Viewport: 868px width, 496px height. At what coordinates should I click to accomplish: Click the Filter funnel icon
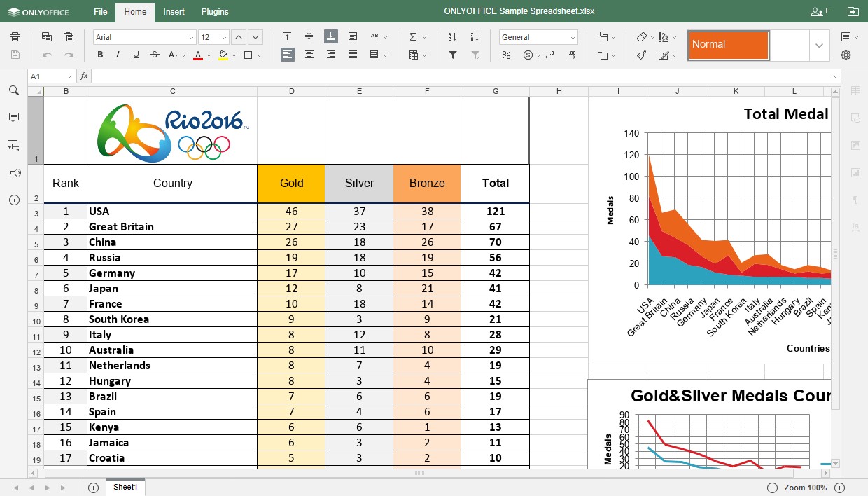click(x=453, y=55)
